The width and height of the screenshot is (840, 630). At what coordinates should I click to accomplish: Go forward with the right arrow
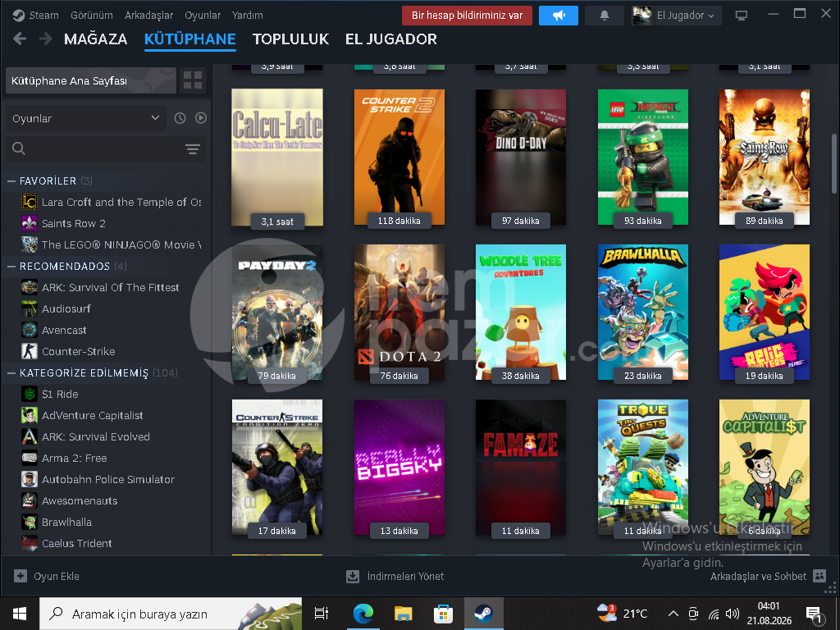click(x=46, y=39)
